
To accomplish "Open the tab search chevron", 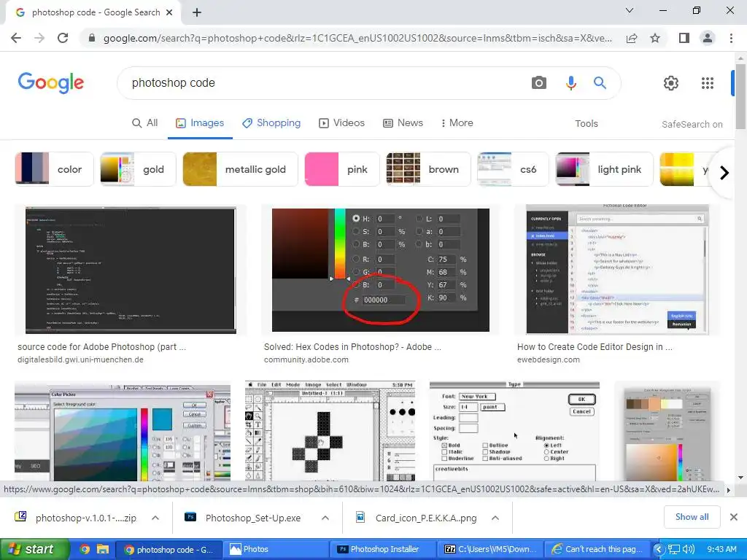I will coord(630,10).
